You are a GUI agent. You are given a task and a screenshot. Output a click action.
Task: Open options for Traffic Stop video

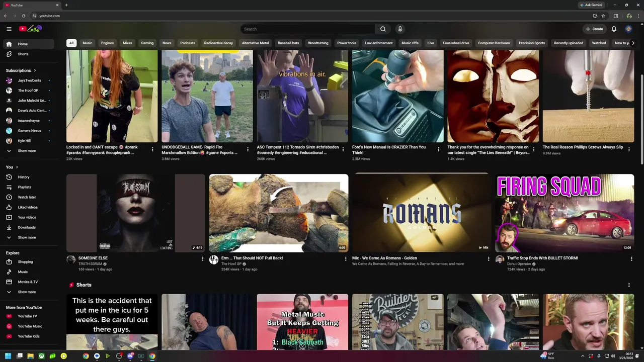631,258
